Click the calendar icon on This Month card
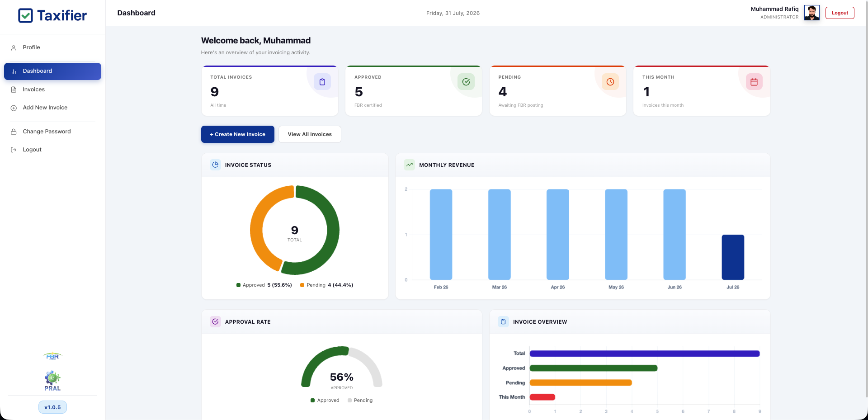This screenshot has width=868, height=420. 754,82
